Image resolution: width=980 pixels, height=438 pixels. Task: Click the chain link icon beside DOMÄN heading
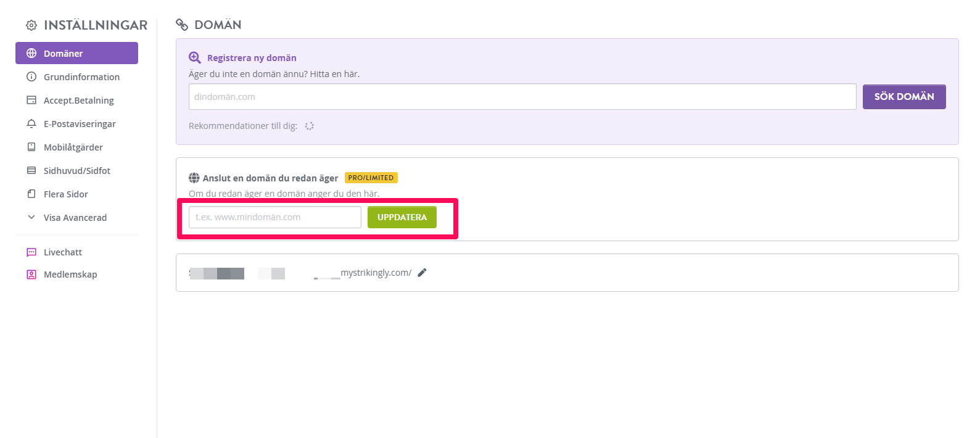pos(182,25)
